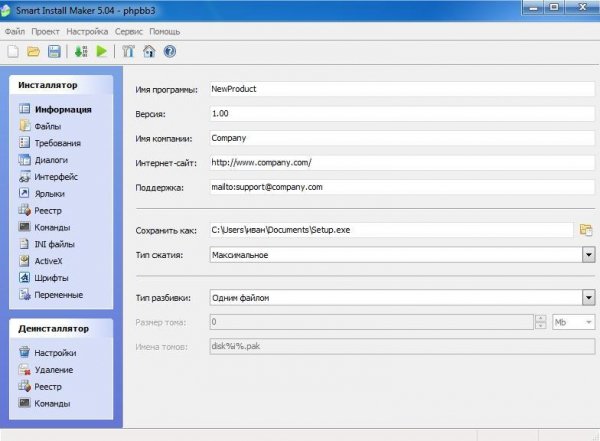Click the Ярлыки shortcut arrow icon

pyautogui.click(x=24, y=193)
